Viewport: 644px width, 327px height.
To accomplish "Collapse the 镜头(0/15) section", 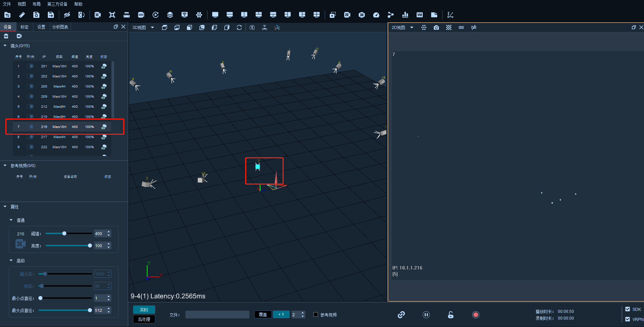I will [5, 45].
